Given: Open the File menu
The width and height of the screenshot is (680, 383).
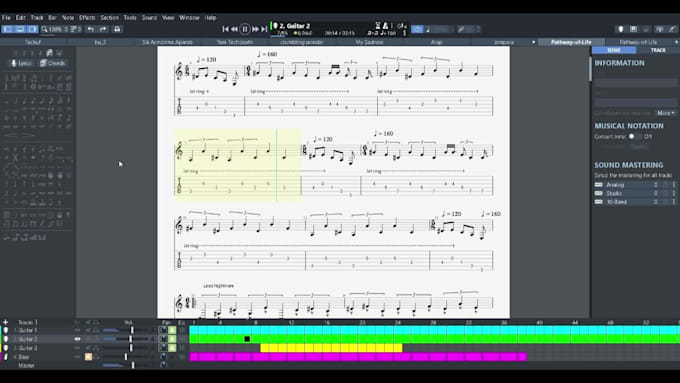Looking at the screenshot, I should (x=6, y=18).
